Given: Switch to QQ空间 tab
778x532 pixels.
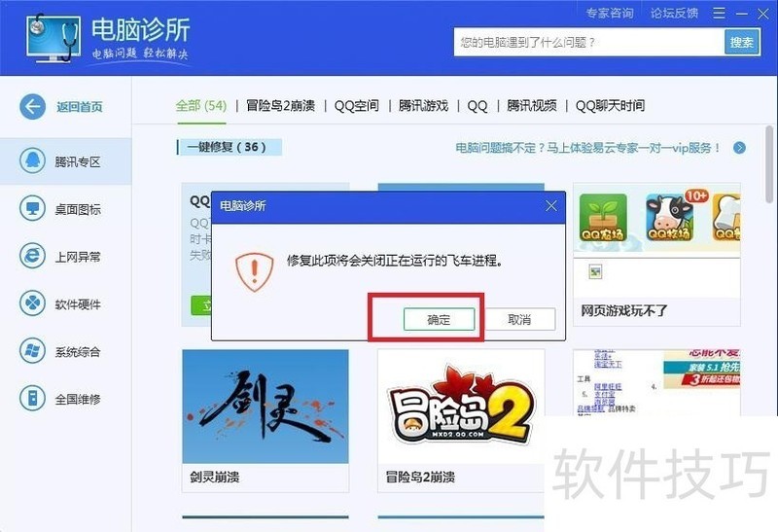Looking at the screenshot, I should 357,106.
